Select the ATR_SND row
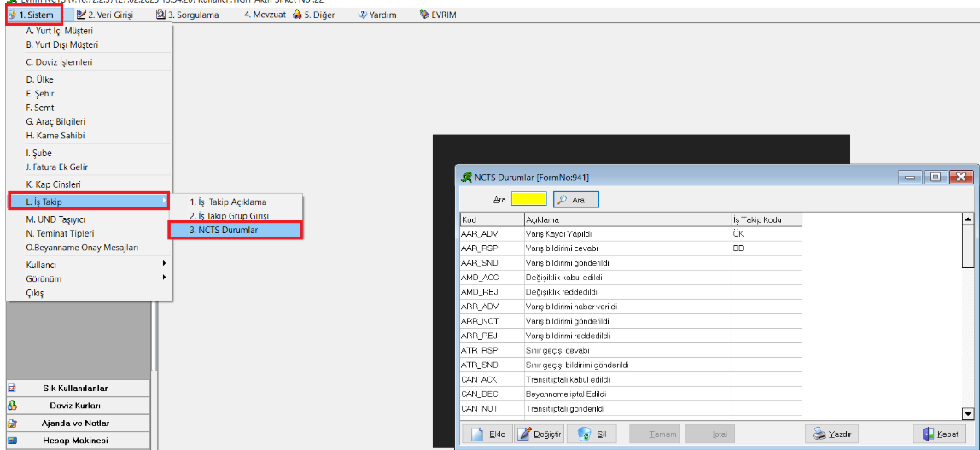Screen dimensions: 980x450 click(631, 365)
